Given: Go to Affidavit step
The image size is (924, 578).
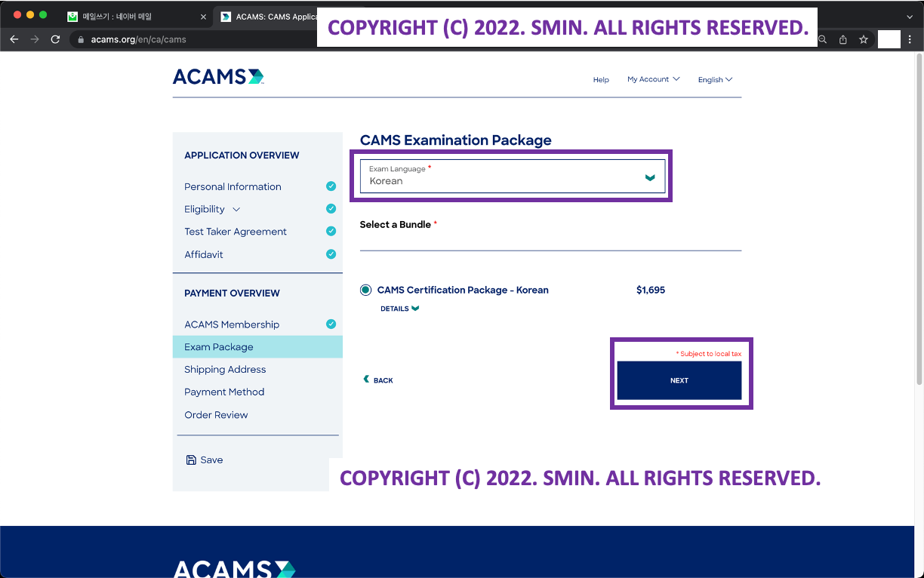Looking at the screenshot, I should (204, 254).
